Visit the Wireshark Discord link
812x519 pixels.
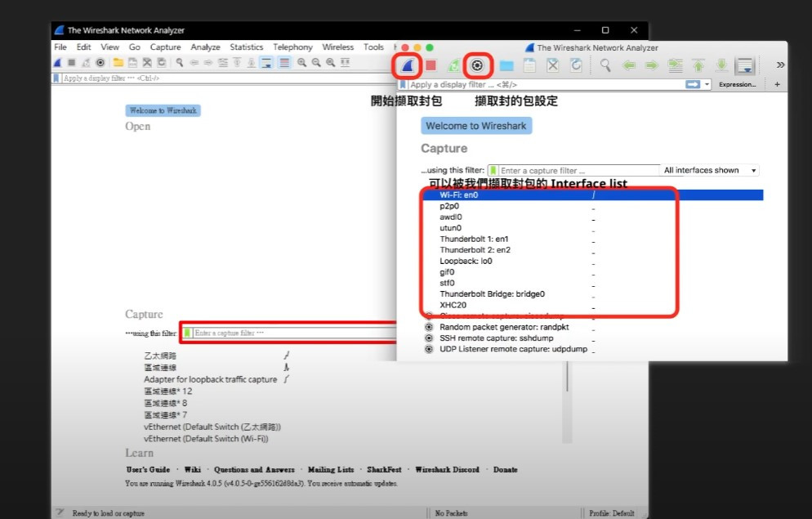[447, 470]
